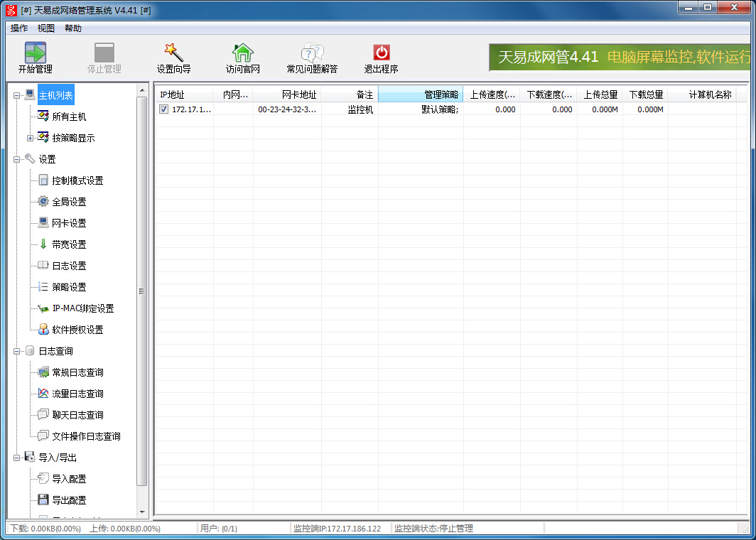Open the 帮助 menu
Image resolution: width=756 pixels, height=540 pixels.
(73, 28)
